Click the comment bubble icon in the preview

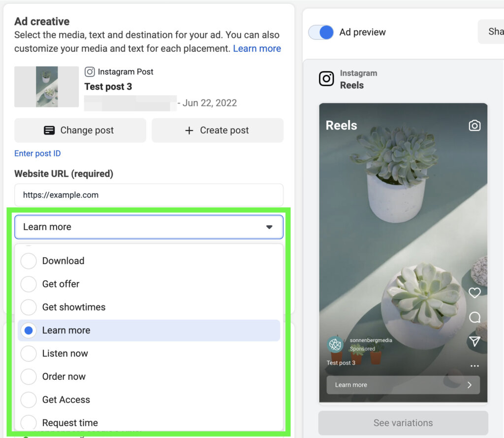pos(474,317)
